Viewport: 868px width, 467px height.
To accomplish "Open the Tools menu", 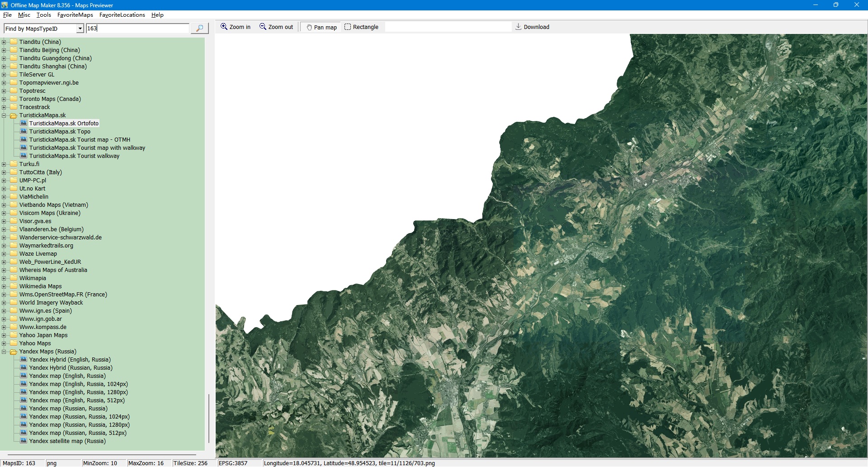I will [x=43, y=15].
